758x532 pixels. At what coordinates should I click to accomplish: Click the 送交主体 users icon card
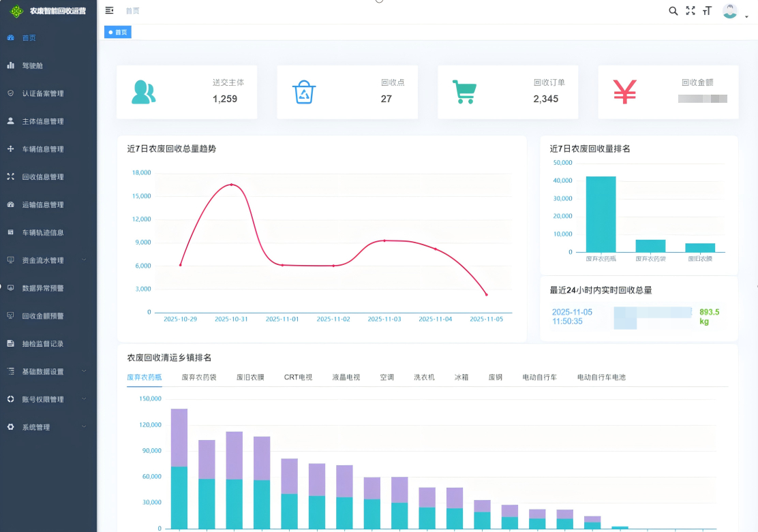click(143, 93)
